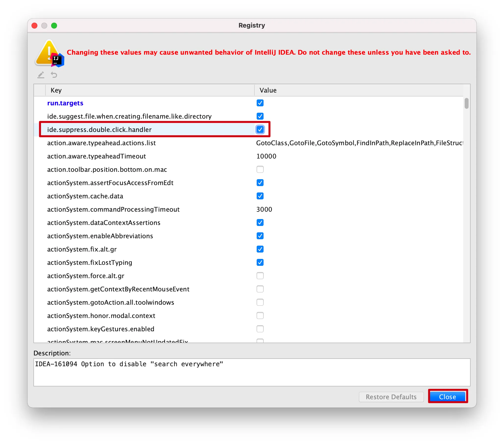Viewport: 504px width, 444px height.
Task: Click the green zoom window button
Action: pos(54,26)
